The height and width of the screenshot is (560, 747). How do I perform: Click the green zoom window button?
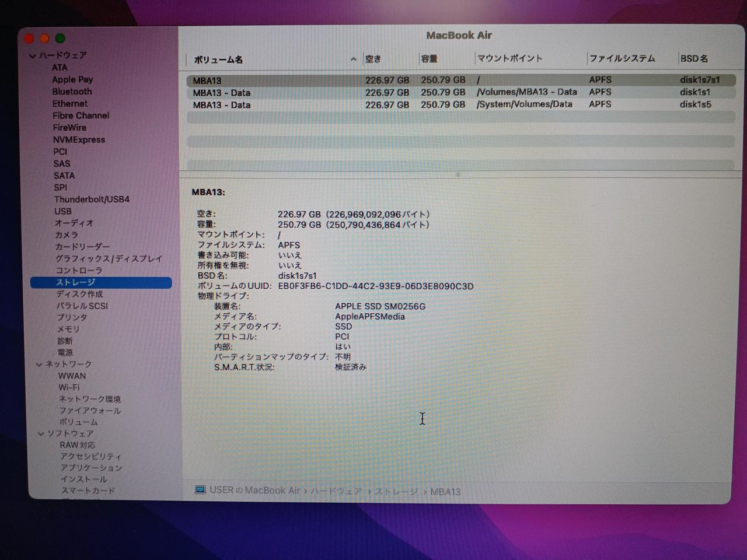(x=60, y=38)
